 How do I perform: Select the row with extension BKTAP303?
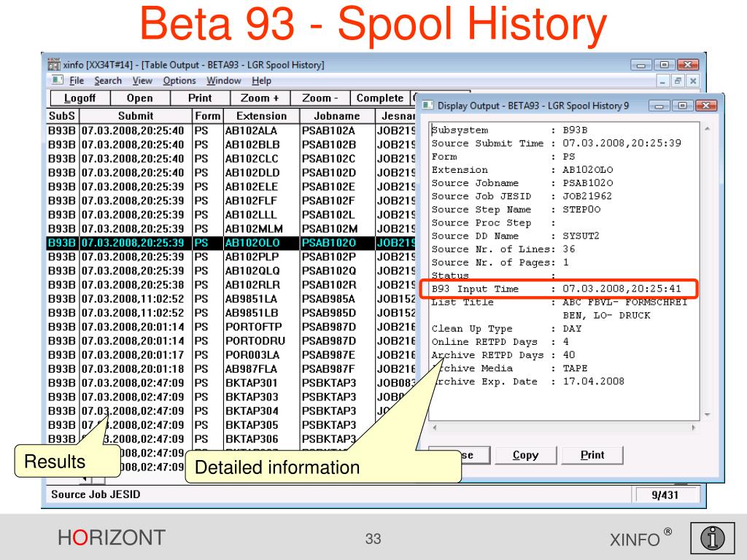tap(231, 397)
